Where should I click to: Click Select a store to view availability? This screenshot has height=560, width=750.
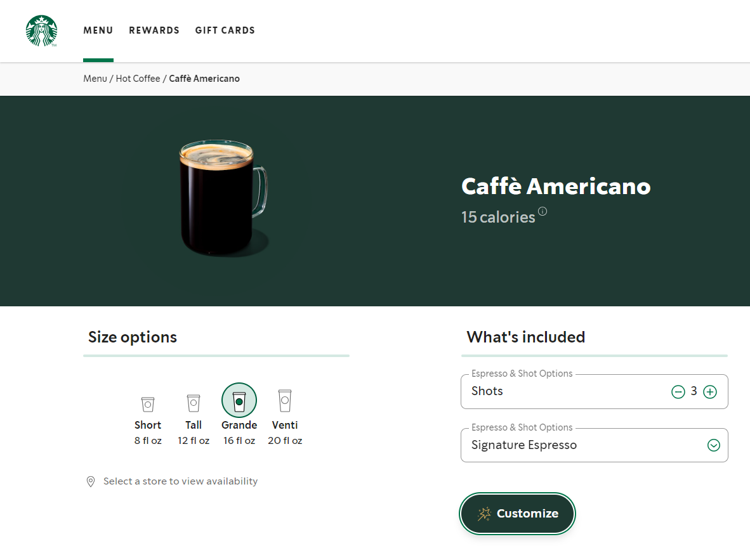[180, 481]
